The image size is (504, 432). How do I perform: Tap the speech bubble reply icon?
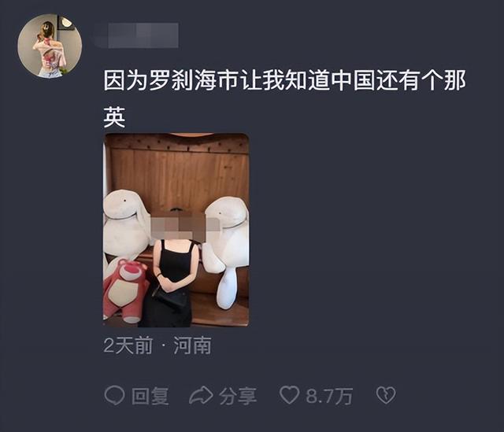(x=114, y=395)
